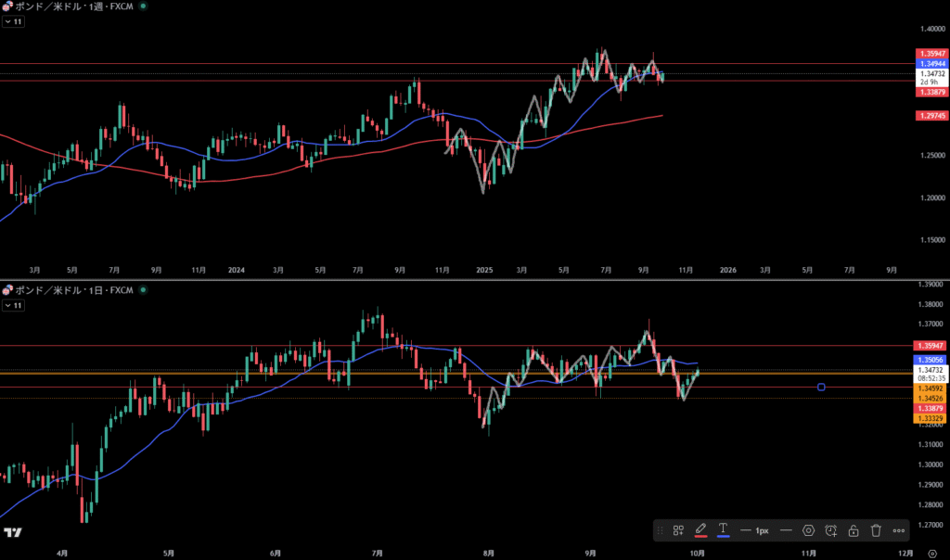Select the blue square anchor point on horizontal line

[x=822, y=387]
